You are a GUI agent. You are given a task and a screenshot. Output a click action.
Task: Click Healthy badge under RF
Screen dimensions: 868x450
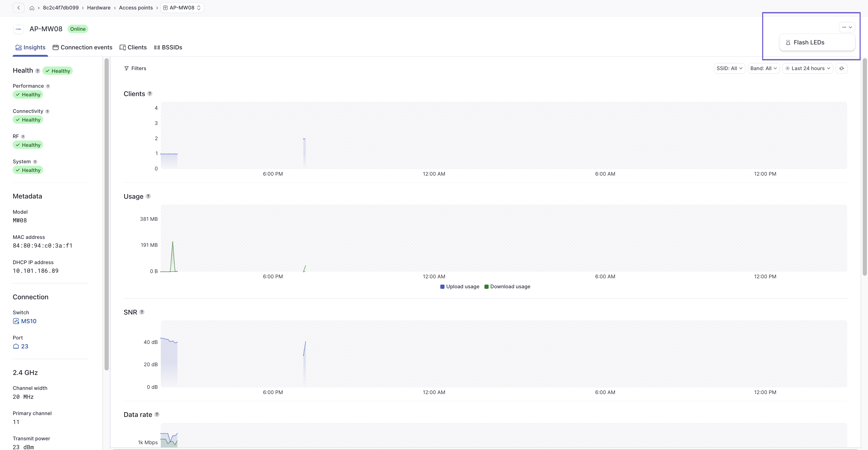point(28,145)
